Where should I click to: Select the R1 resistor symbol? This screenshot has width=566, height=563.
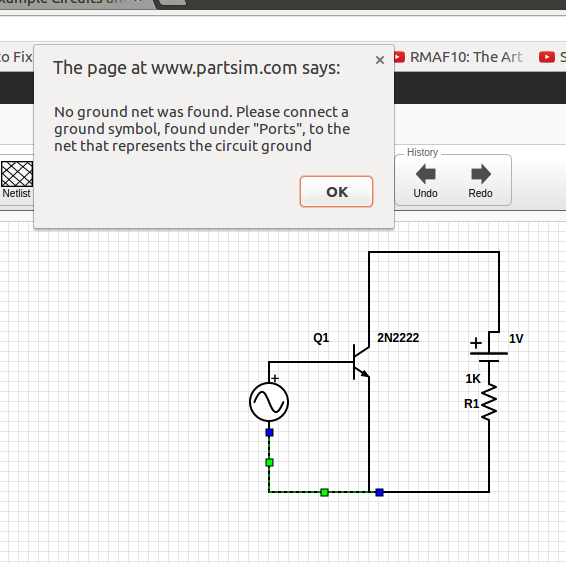[489, 402]
